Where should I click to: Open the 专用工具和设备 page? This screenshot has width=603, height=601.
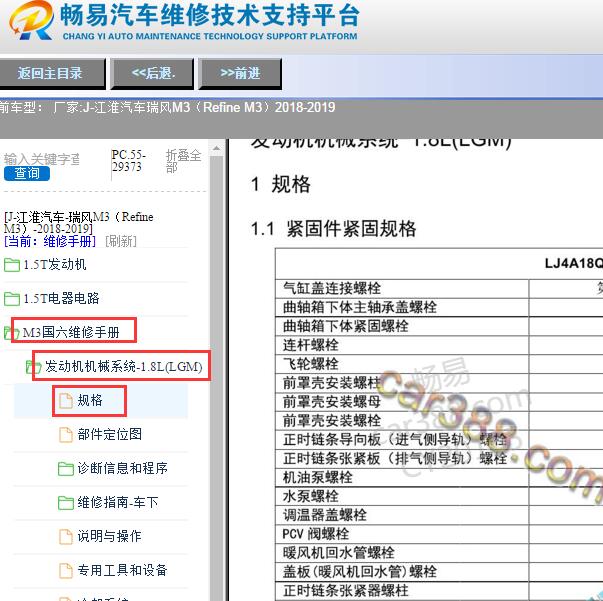click(122, 570)
